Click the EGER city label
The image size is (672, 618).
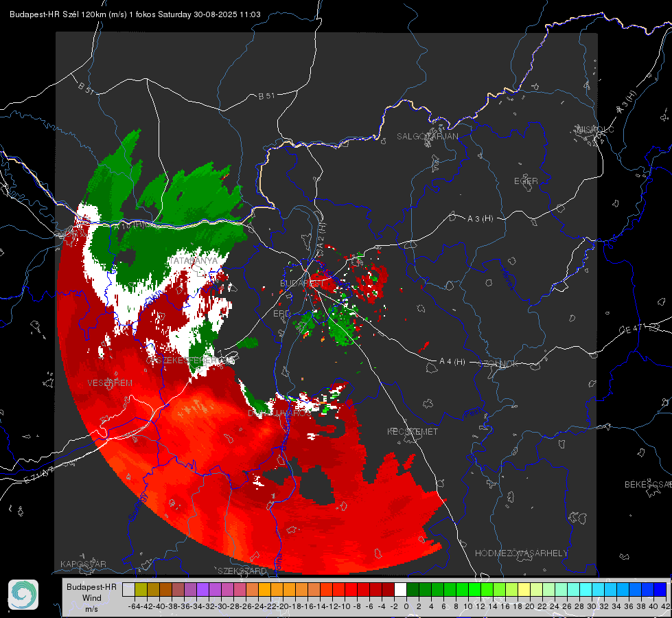(x=526, y=181)
